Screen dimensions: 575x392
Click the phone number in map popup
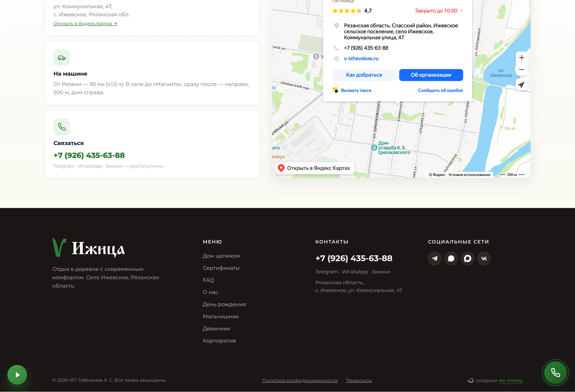point(366,48)
